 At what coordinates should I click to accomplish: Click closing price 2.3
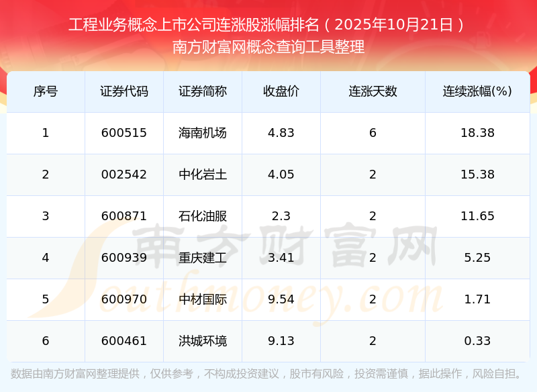click(281, 216)
